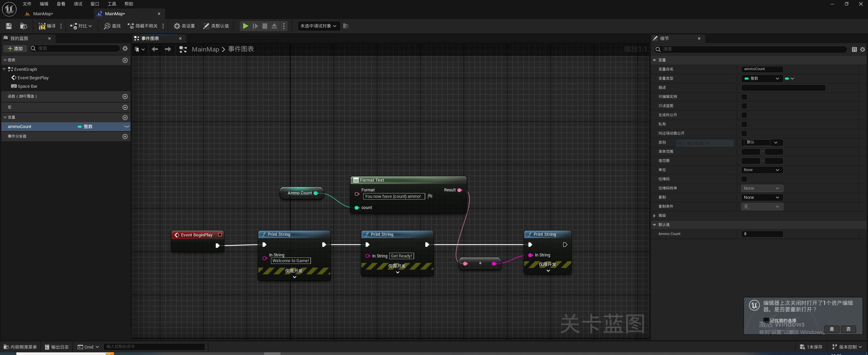
Task: Toggle the Blueprint Read Only checkbox
Action: (744, 106)
